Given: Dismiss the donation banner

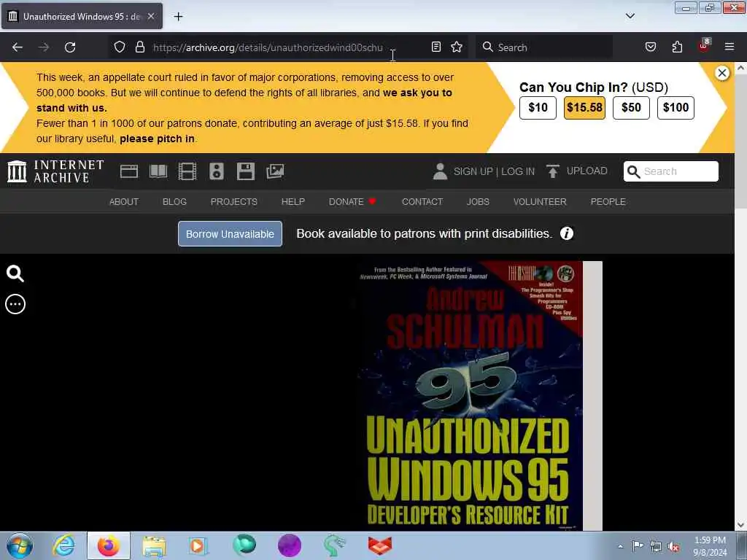Looking at the screenshot, I should tap(722, 73).
